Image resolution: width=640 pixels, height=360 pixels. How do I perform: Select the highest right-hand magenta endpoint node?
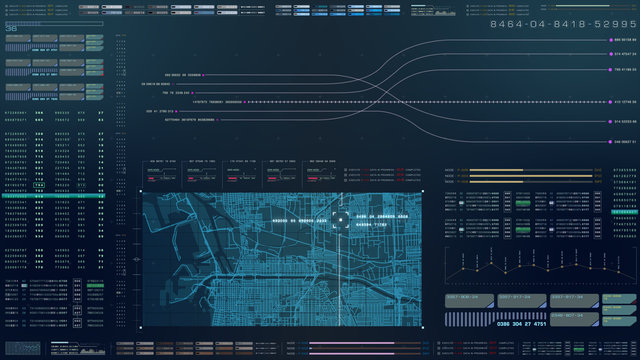point(611,40)
